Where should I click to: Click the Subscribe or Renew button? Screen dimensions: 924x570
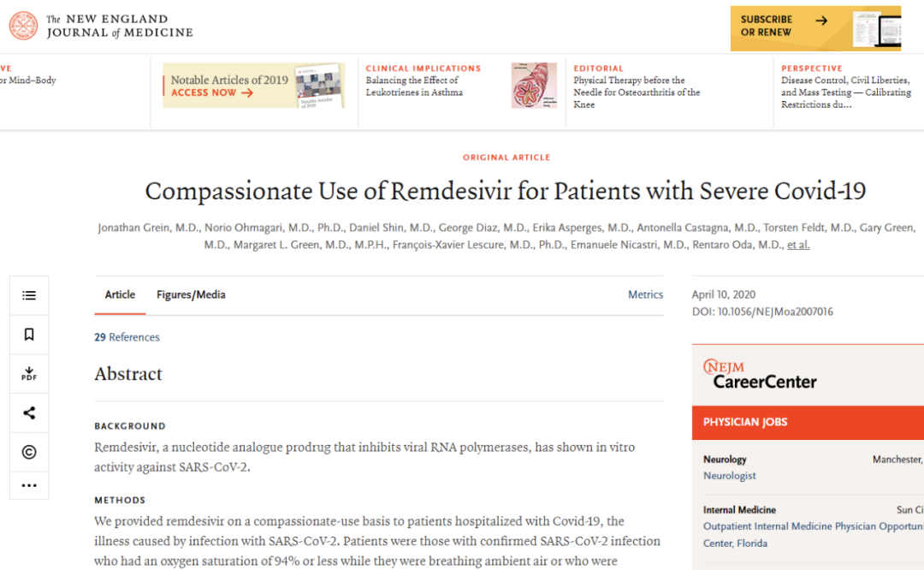point(815,27)
